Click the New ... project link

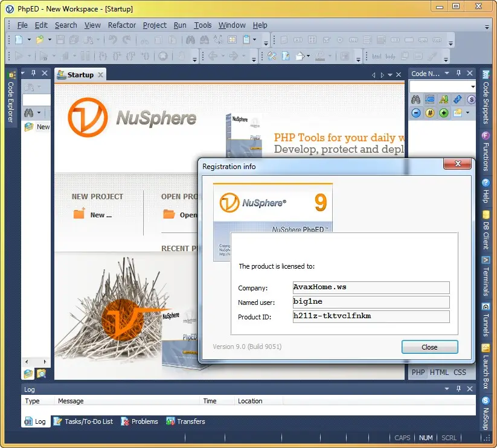tap(101, 215)
